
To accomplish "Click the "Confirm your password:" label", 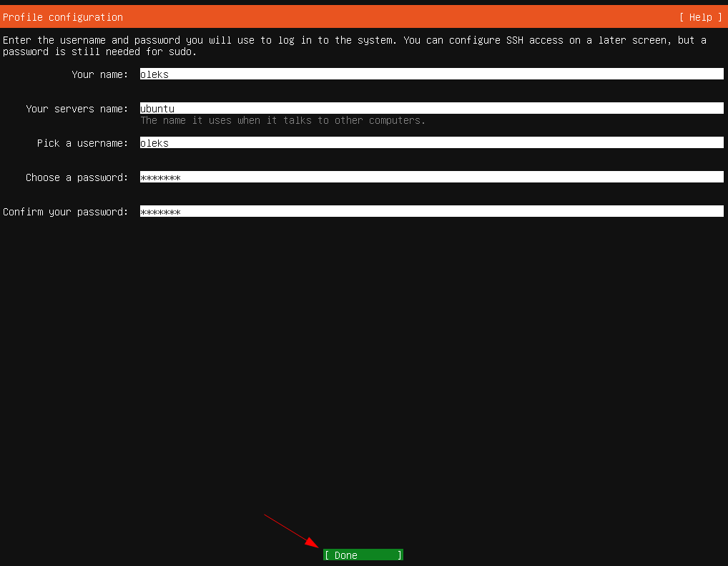I will coord(65,212).
